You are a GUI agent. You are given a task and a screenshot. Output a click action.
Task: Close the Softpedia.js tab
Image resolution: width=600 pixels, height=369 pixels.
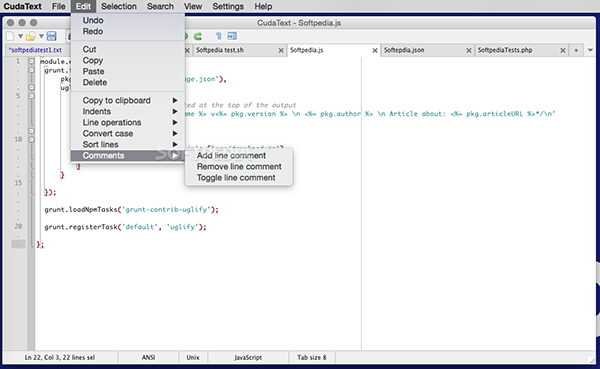[x=375, y=51]
